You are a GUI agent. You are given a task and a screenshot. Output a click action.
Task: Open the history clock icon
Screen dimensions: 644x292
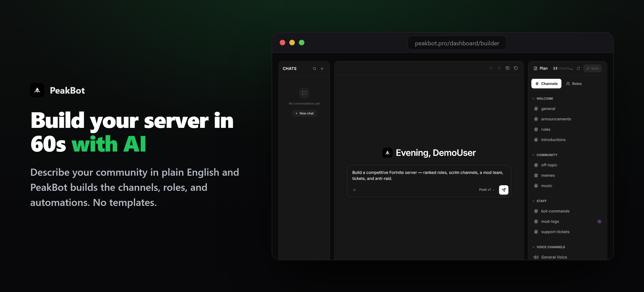coord(508,68)
